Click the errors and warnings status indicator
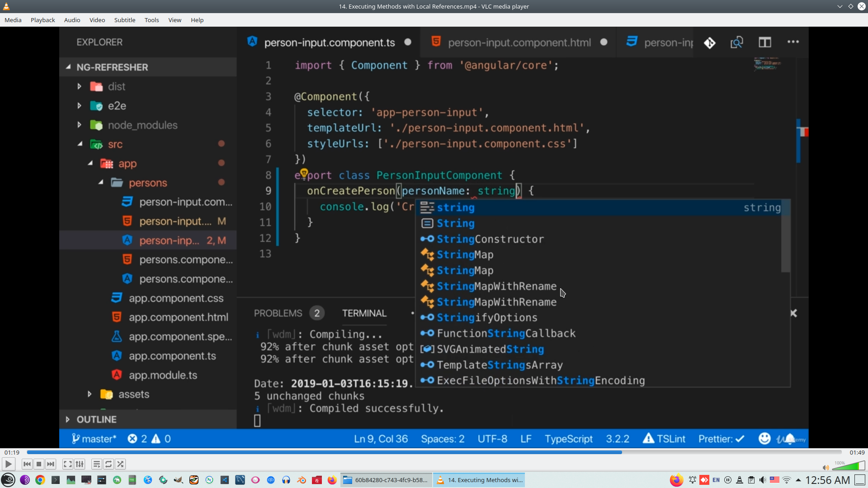 pos(148,438)
